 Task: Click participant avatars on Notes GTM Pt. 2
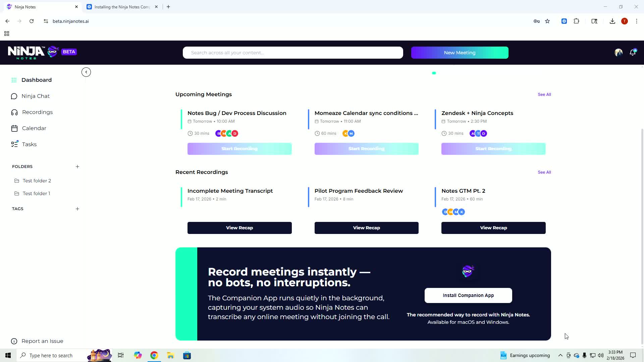click(453, 212)
